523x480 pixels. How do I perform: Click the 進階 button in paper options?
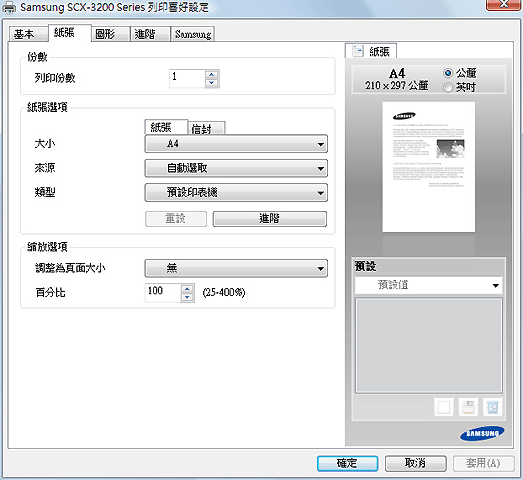[x=270, y=219]
